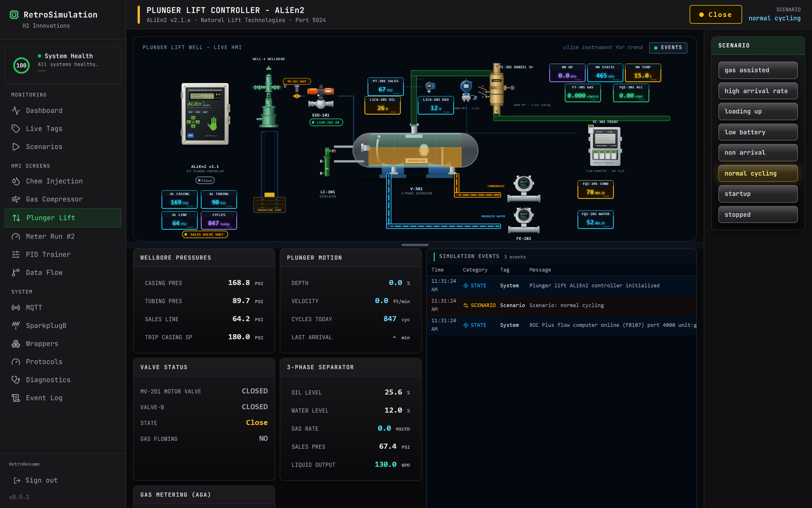Select the stopped scenario
The height and width of the screenshot is (508, 812).
(x=758, y=214)
